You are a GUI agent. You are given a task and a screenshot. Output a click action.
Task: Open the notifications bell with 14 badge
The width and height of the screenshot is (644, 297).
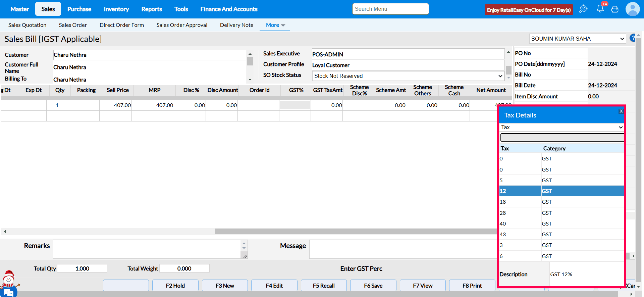pyautogui.click(x=600, y=9)
